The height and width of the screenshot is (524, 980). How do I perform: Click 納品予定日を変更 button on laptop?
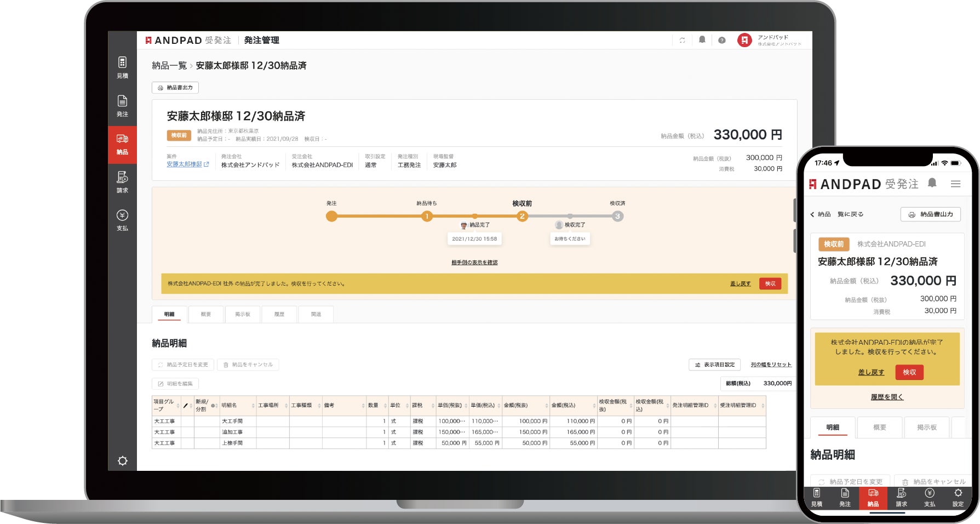click(x=183, y=364)
